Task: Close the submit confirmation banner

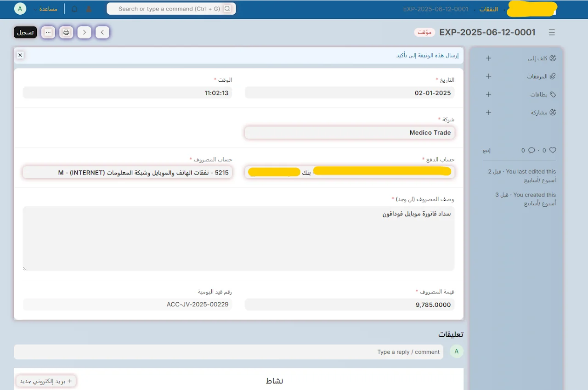Action: 20,55
